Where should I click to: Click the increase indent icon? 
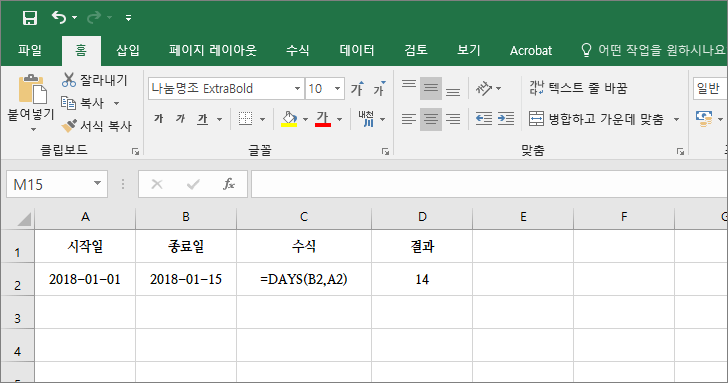click(x=506, y=119)
